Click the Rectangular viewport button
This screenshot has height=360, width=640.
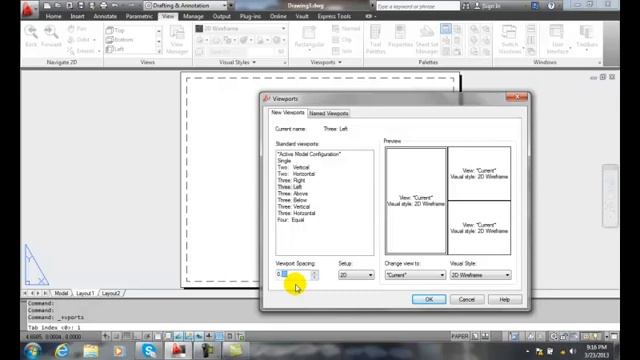click(309, 38)
